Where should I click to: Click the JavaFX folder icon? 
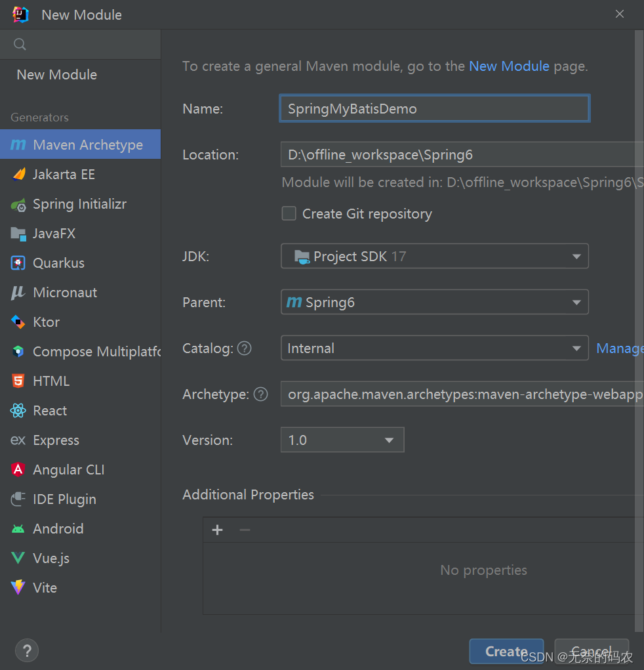[x=18, y=234]
